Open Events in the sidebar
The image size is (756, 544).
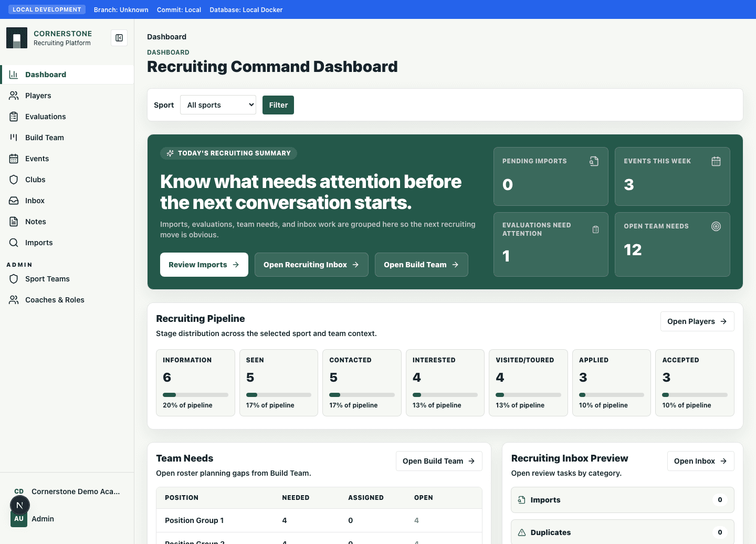click(67, 159)
